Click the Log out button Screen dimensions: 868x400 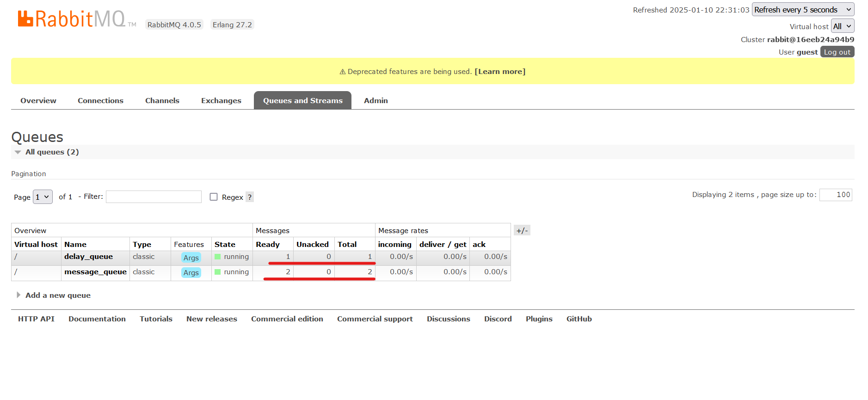tap(837, 52)
